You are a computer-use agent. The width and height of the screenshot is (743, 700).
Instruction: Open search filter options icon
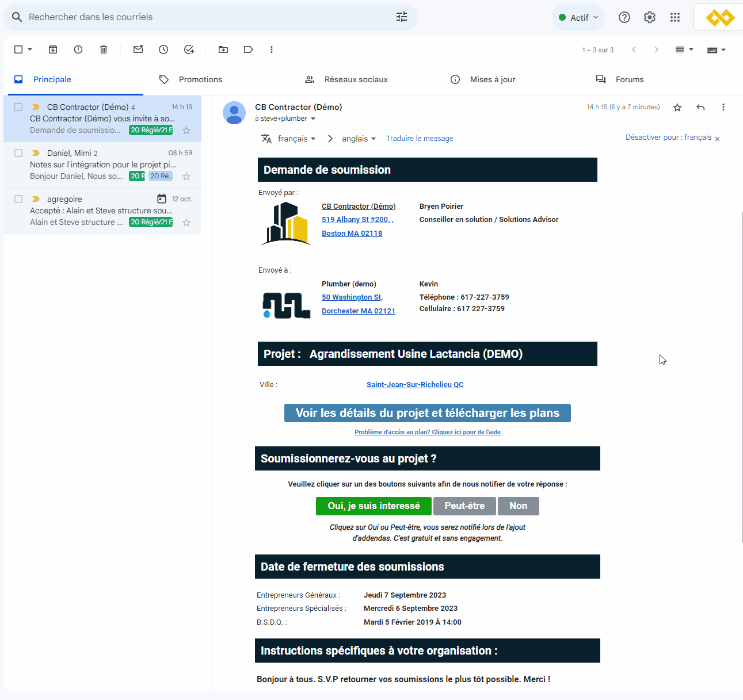[402, 17]
